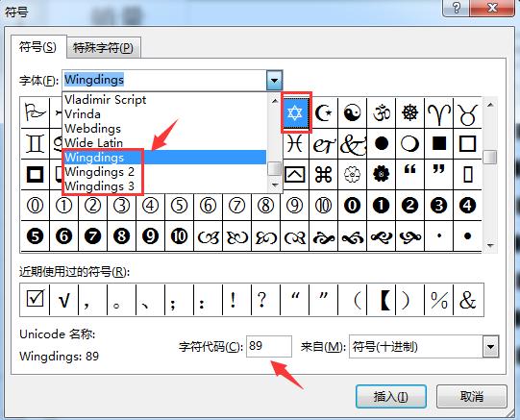Choose highlighted Wingdings entry in font list

click(164, 157)
